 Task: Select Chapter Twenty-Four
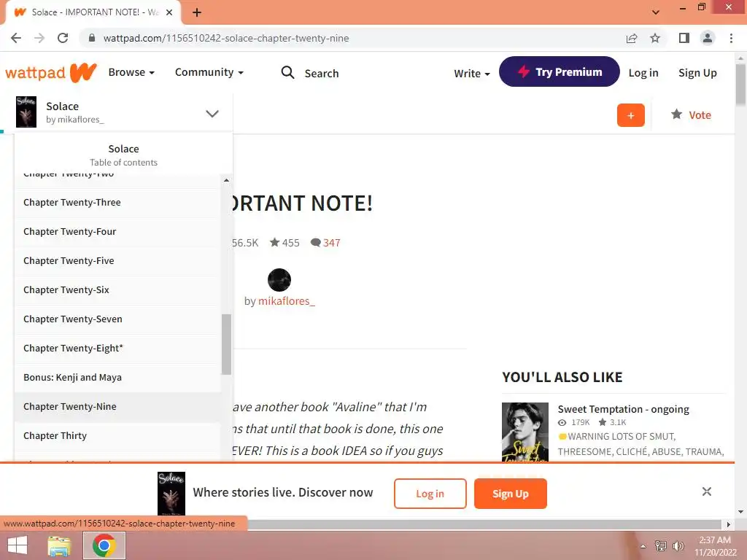click(x=117, y=231)
